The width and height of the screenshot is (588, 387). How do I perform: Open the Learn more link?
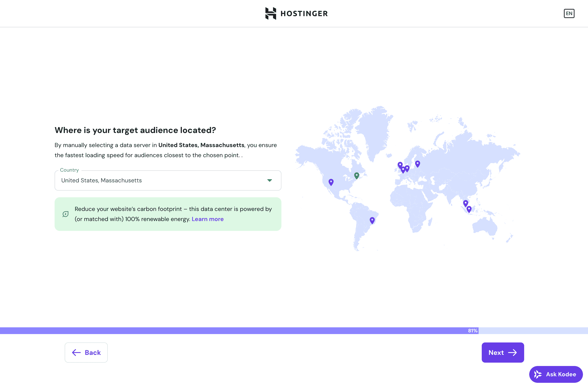point(207,219)
